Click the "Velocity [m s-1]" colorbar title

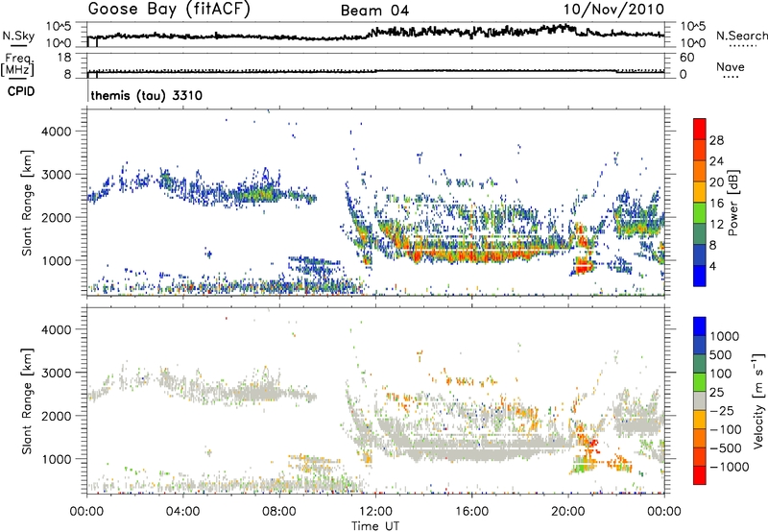[x=758, y=400]
